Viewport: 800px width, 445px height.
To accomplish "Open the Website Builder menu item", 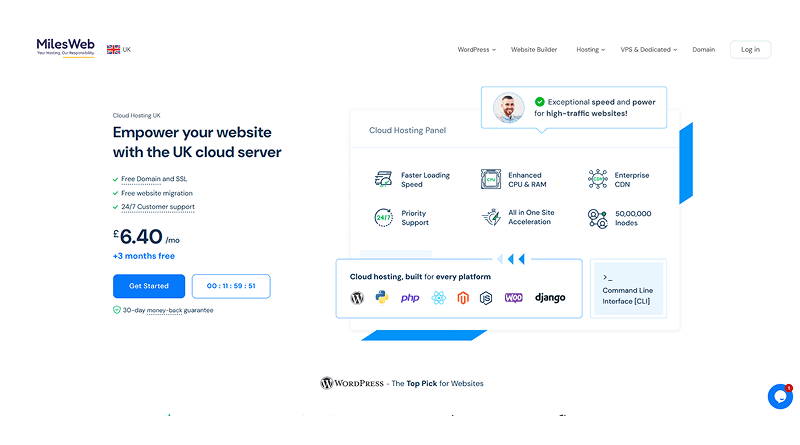I will pyautogui.click(x=534, y=50).
